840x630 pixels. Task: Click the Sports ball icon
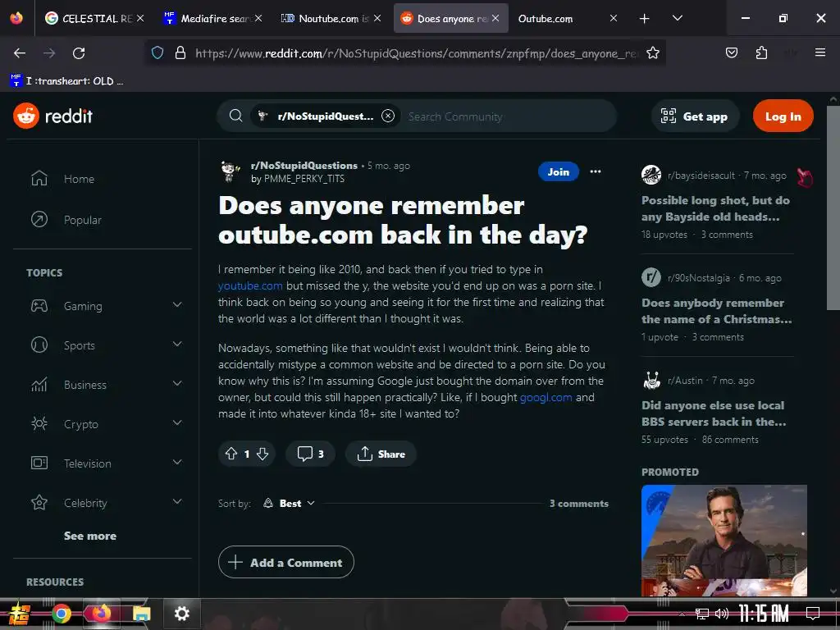(39, 345)
